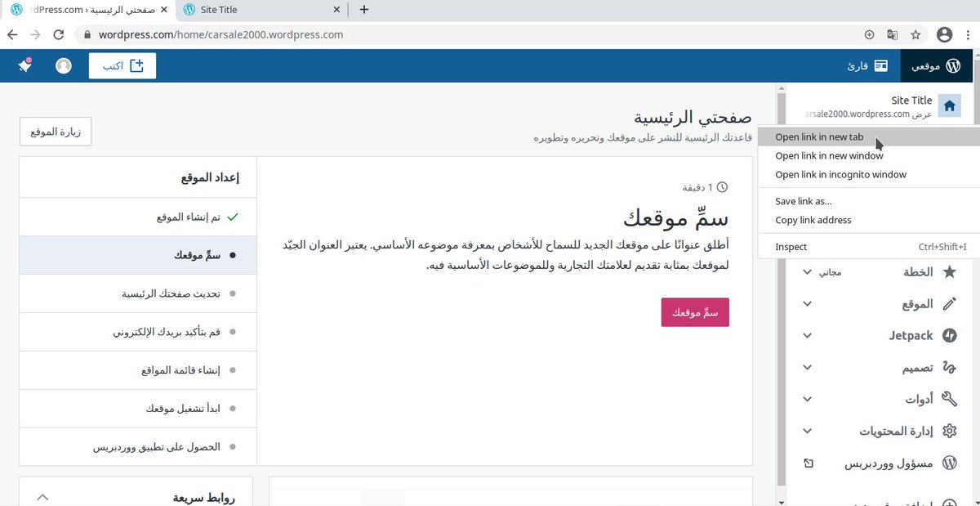The height and width of the screenshot is (506, 980).
Task: Click the green checkmark for site created
Action: 233,217
